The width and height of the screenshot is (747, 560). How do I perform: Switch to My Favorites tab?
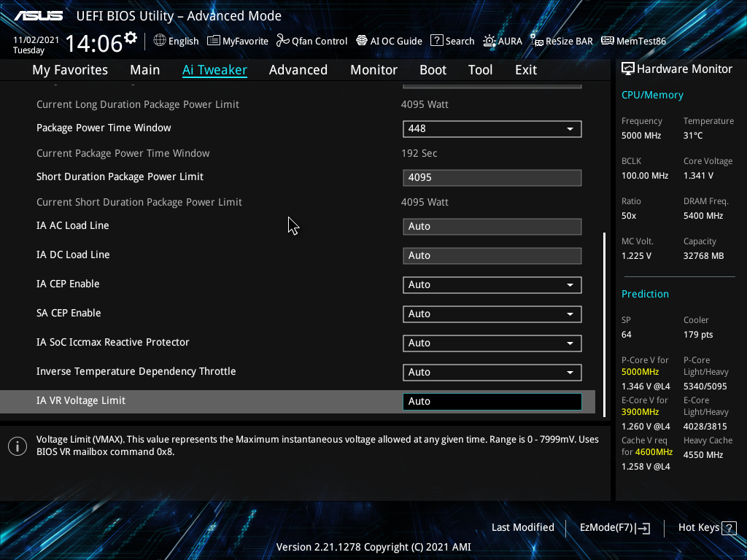(x=70, y=70)
